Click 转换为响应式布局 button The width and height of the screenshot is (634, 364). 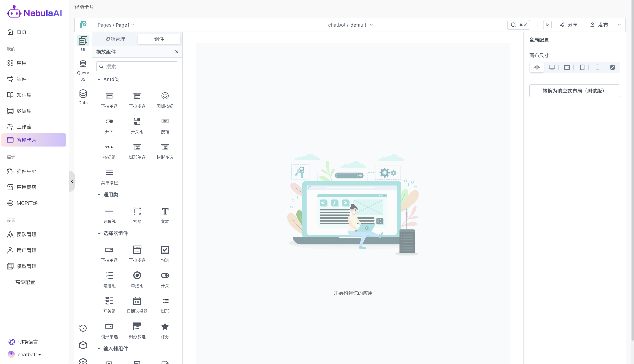(x=574, y=91)
